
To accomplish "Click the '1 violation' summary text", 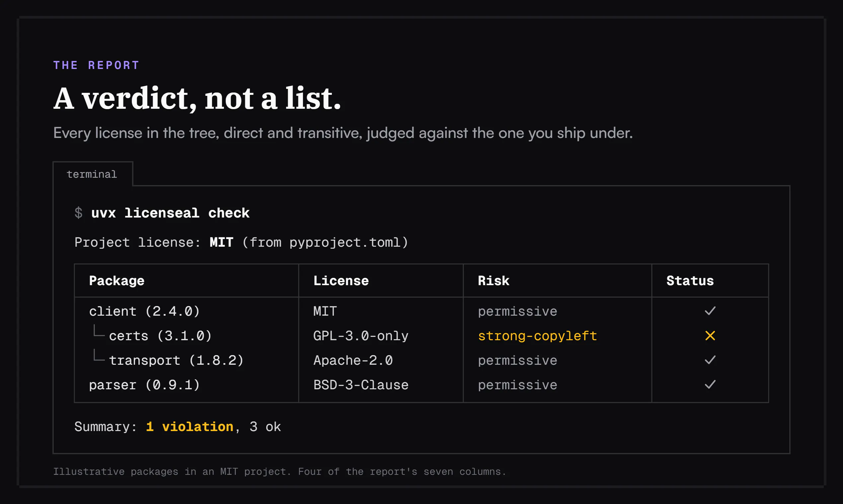I will [x=190, y=427].
